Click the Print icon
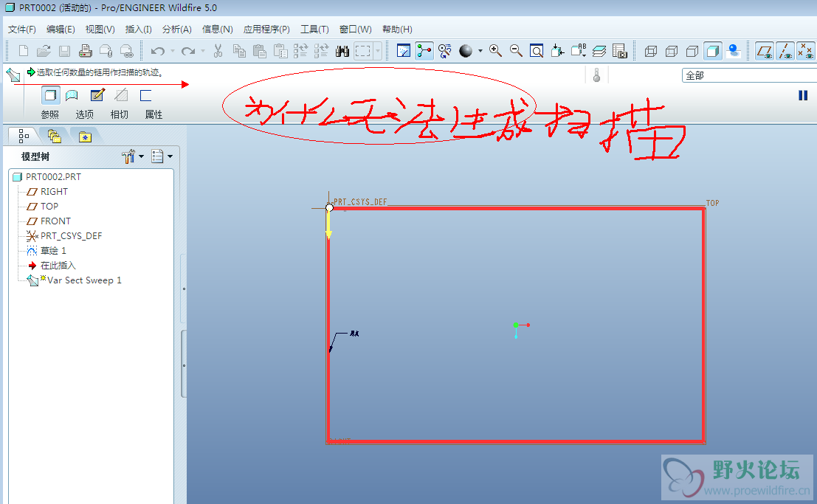 [x=86, y=51]
